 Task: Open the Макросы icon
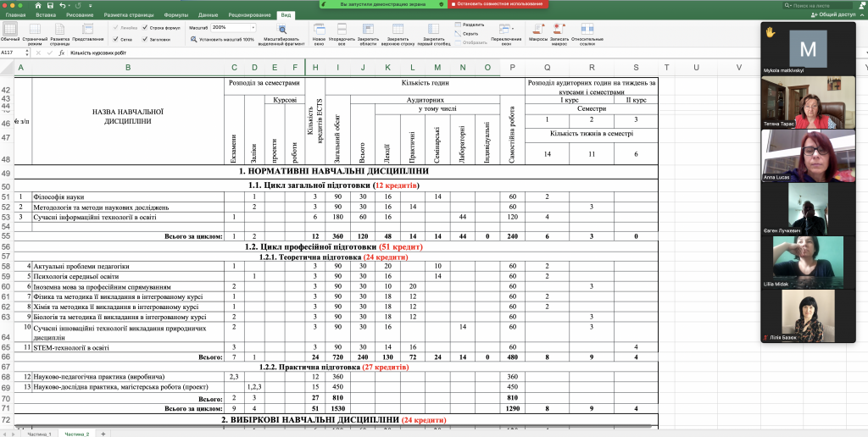(x=537, y=29)
